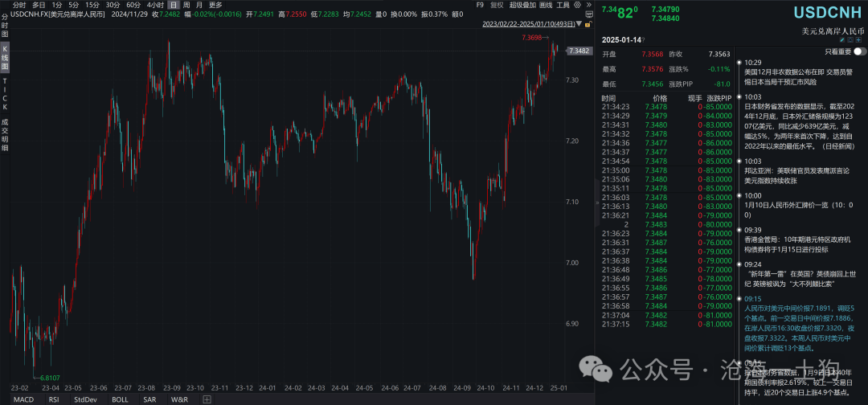Open the chart settings hexagon icon

click(x=577, y=5)
